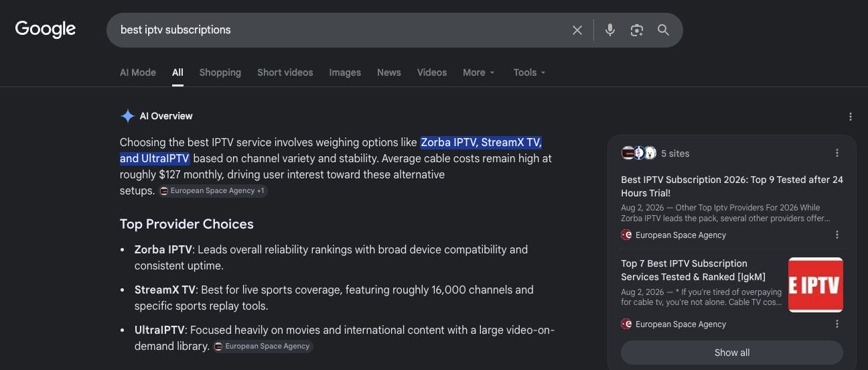The width and height of the screenshot is (868, 370).
Task: Open the Shopping tab
Action: click(x=220, y=72)
